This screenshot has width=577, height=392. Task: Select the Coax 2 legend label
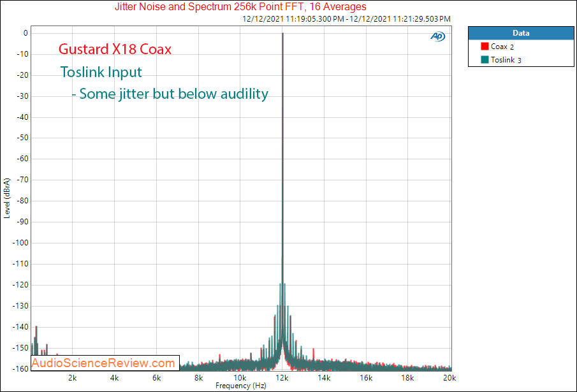pyautogui.click(x=502, y=47)
